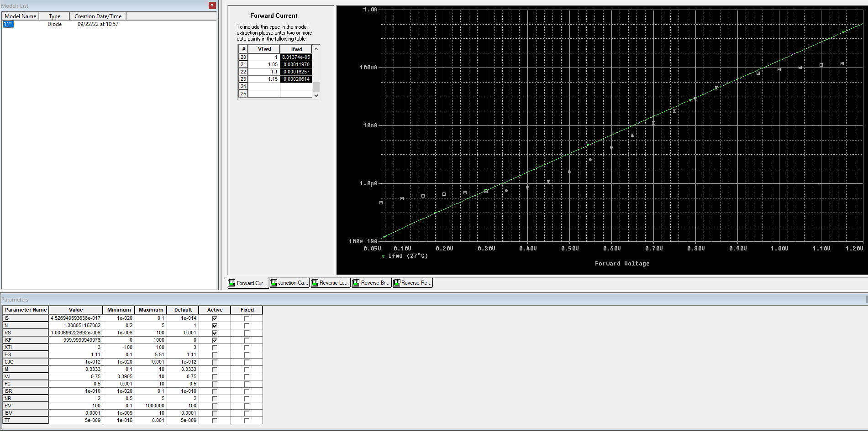Image resolution: width=868 pixels, height=432 pixels.
Task: Click the creation date 09/22/22 at 10:57
Action: (98, 24)
